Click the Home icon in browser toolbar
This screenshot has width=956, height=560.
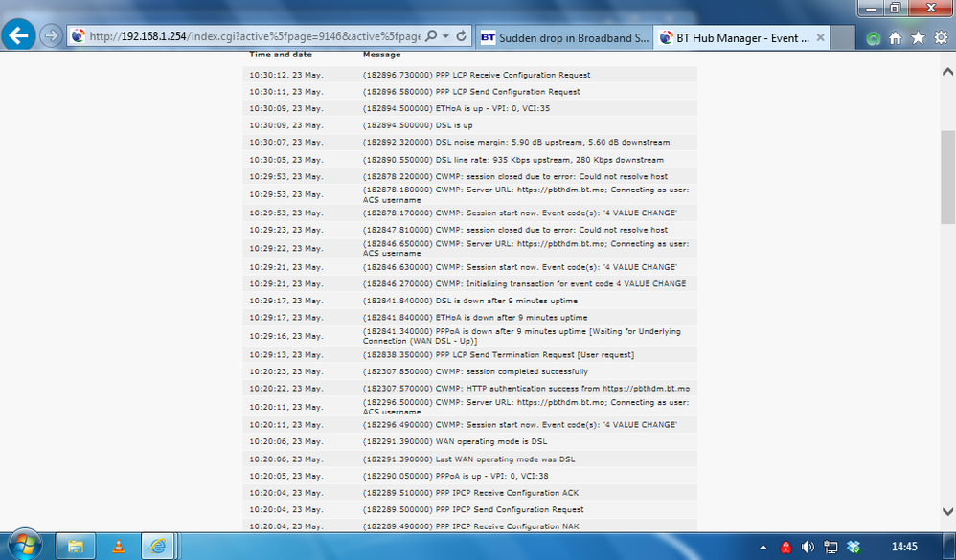pyautogui.click(x=895, y=38)
